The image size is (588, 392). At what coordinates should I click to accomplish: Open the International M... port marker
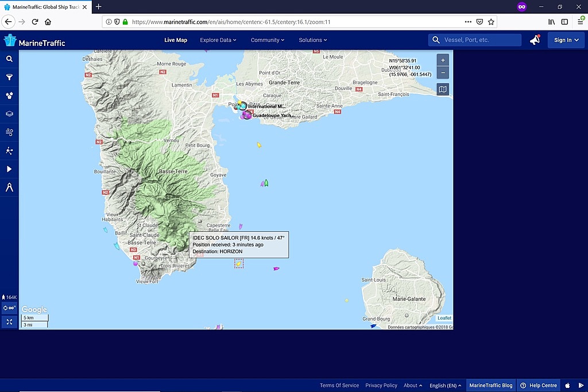243,106
